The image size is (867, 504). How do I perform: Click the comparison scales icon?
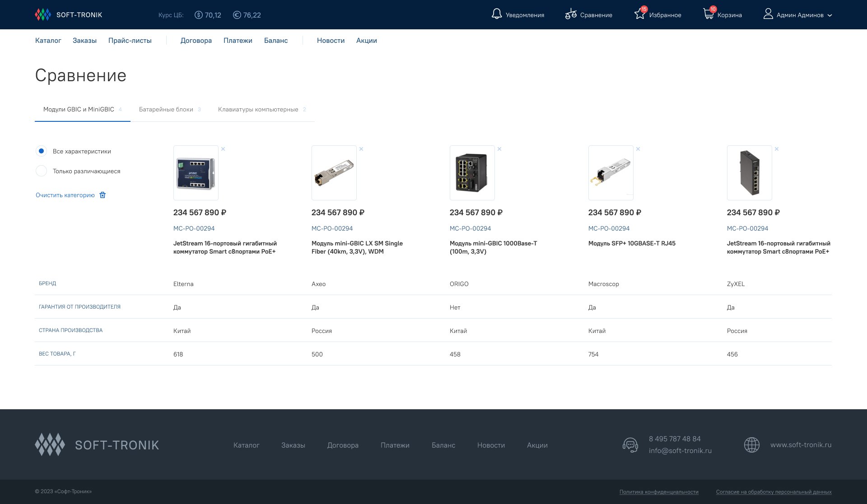[571, 14]
